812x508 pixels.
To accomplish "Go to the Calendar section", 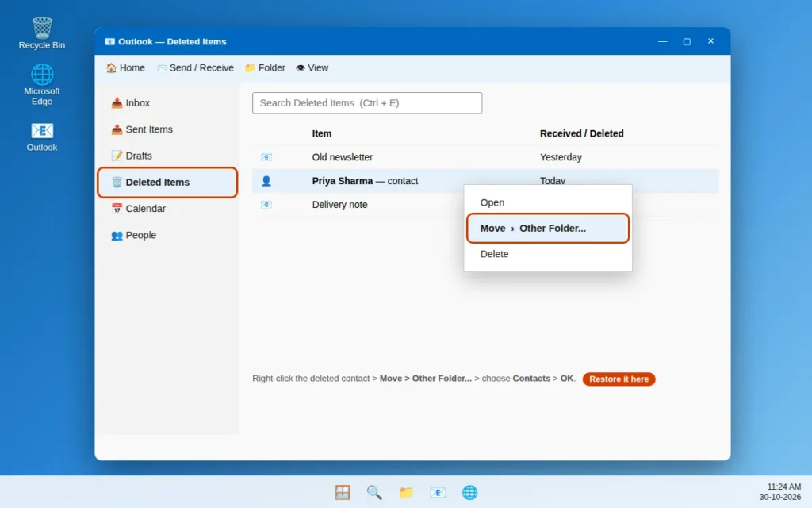I will pyautogui.click(x=167, y=209).
